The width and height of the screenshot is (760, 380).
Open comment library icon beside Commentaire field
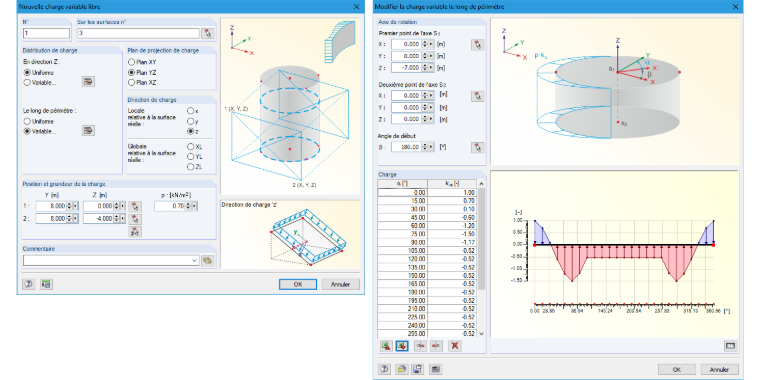[x=208, y=260]
